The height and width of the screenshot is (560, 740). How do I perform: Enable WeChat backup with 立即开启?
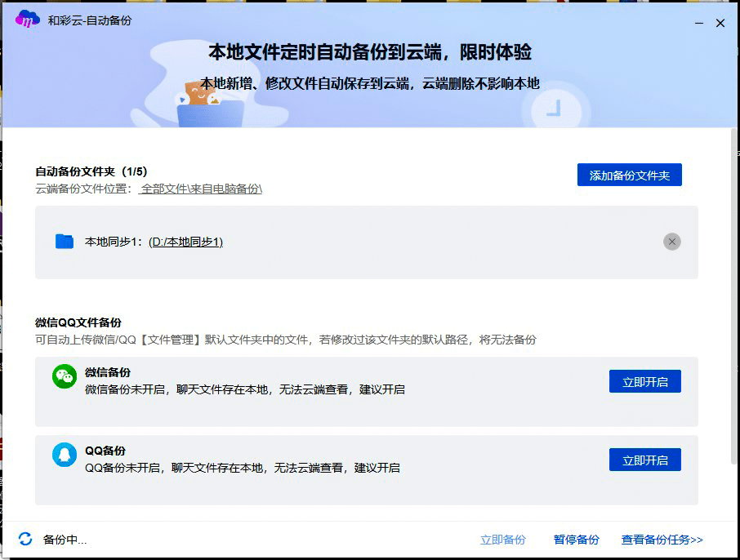click(x=644, y=381)
